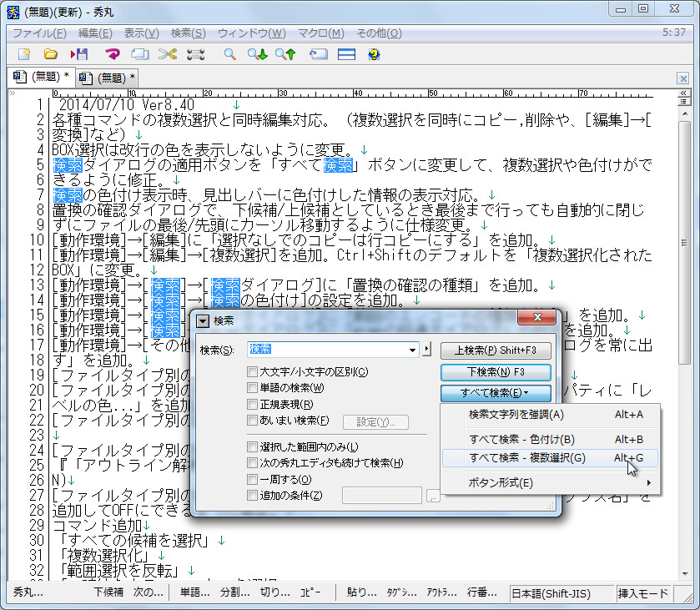This screenshot has height=610, width=700.
Task: Close the tab with the tab bar X
Action: pyautogui.click(x=682, y=78)
